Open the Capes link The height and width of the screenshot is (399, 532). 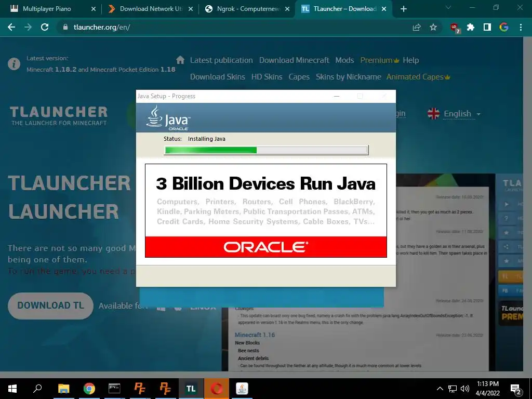click(x=299, y=77)
